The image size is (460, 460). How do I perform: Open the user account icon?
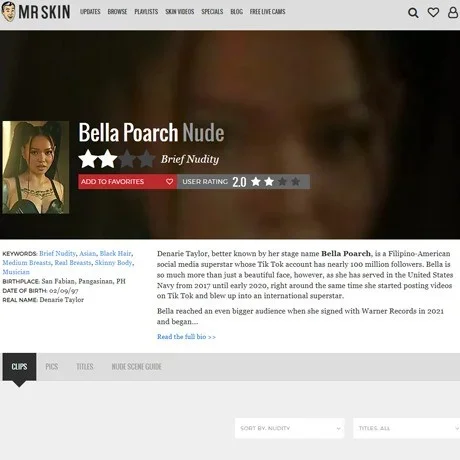pos(453,12)
